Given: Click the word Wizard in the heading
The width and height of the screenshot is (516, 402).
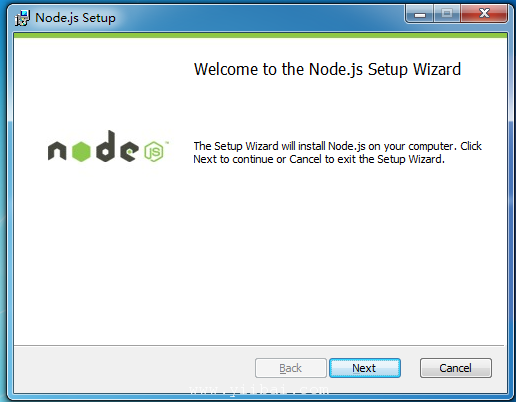Looking at the screenshot, I should (x=437, y=69).
